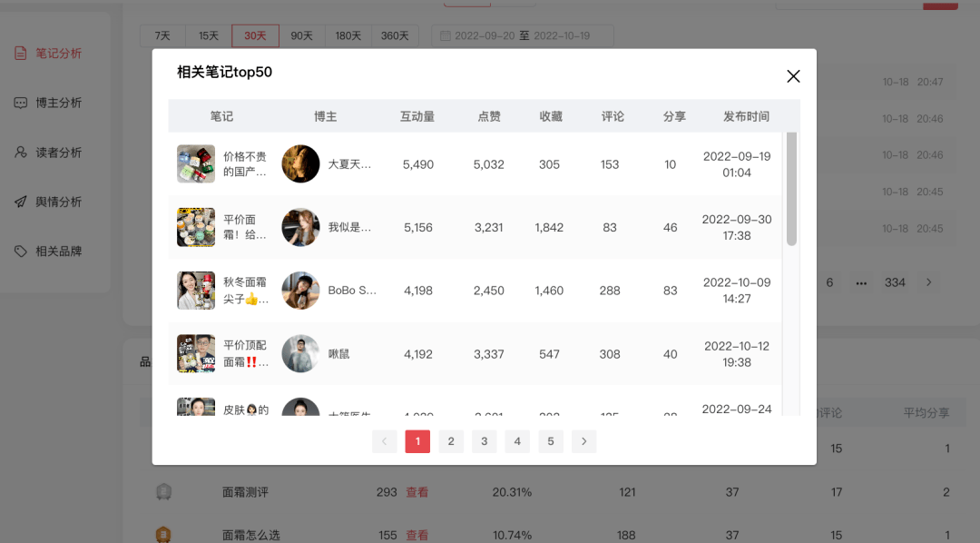Image resolution: width=980 pixels, height=543 pixels.
Task: Click publish time 2022-10-12 19:38
Action: coord(737,354)
